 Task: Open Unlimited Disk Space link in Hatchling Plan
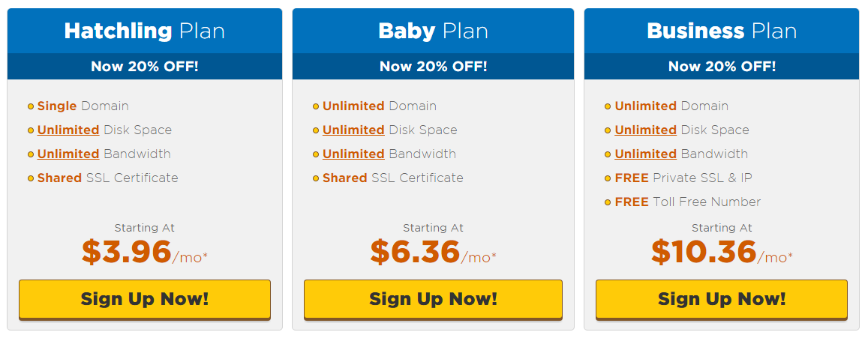(x=68, y=130)
